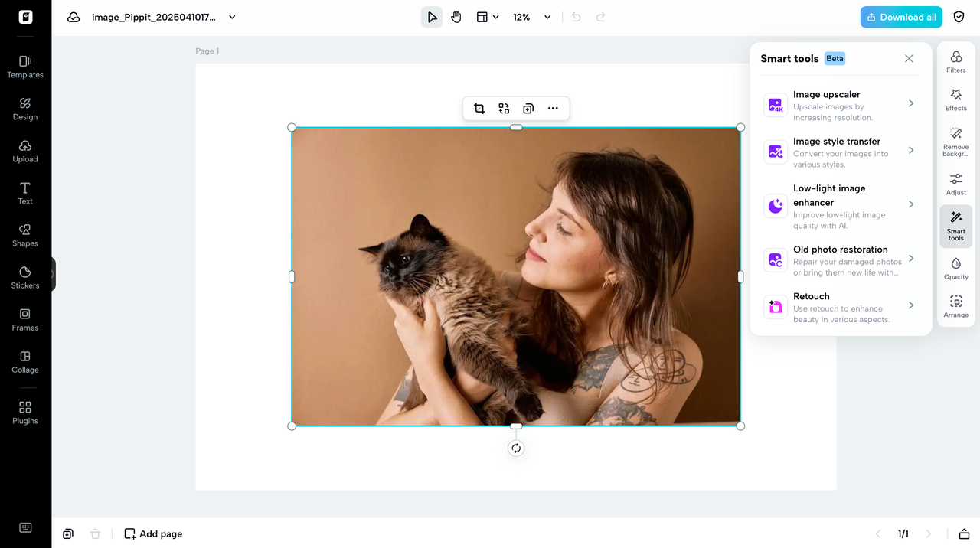Open the Frames panel

[x=25, y=319]
